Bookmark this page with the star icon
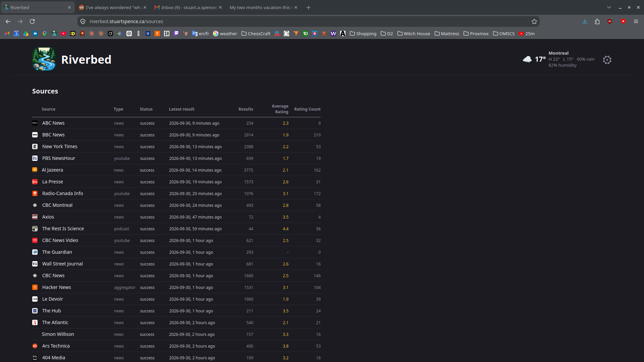The image size is (644, 362). pyautogui.click(x=534, y=21)
